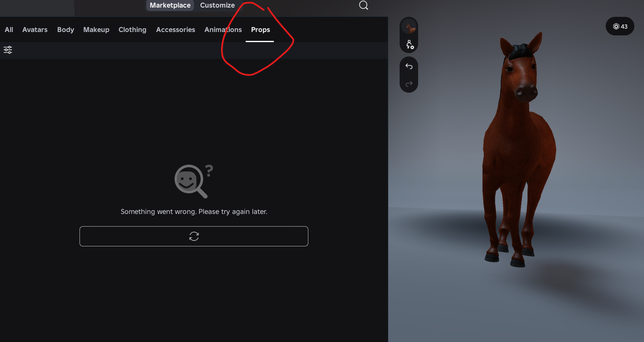Select the Makeup category tab

[x=96, y=29]
